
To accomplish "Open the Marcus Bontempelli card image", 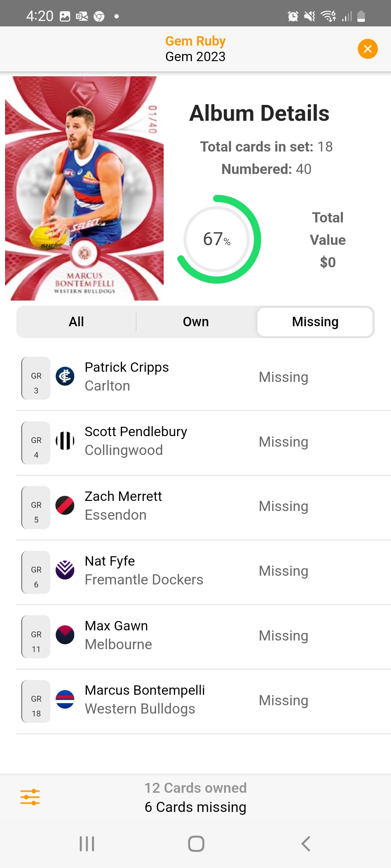I will click(x=84, y=188).
